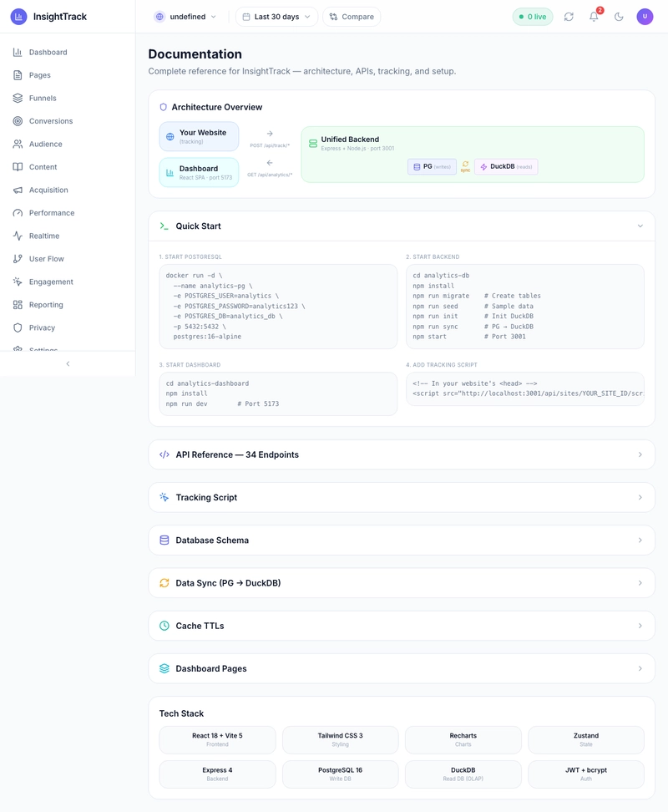Click the Acquisition megaphone icon

coord(18,190)
